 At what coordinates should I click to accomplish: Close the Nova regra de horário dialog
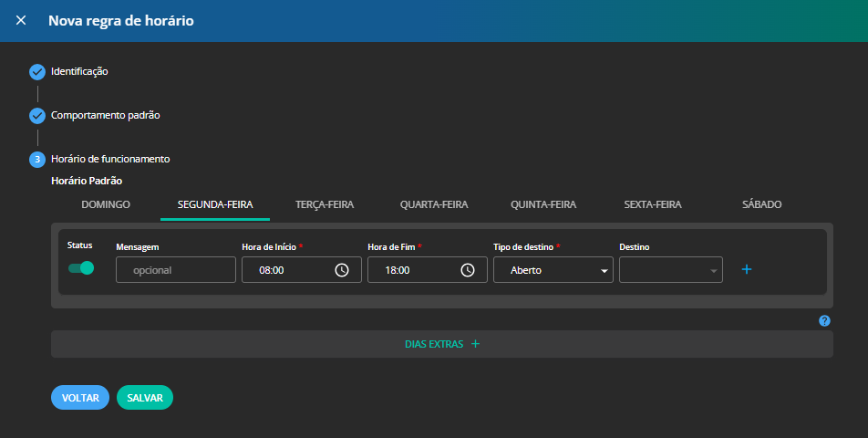[x=21, y=20]
